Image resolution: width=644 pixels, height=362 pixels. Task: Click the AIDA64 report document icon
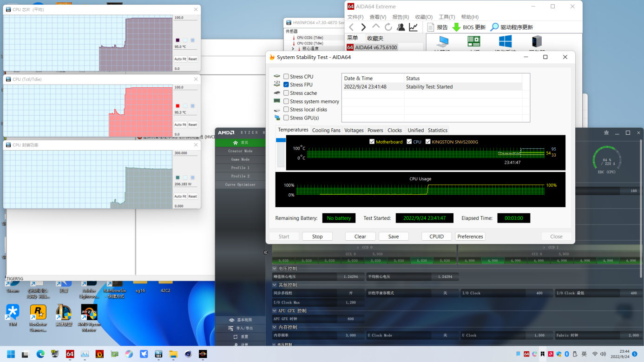click(431, 27)
